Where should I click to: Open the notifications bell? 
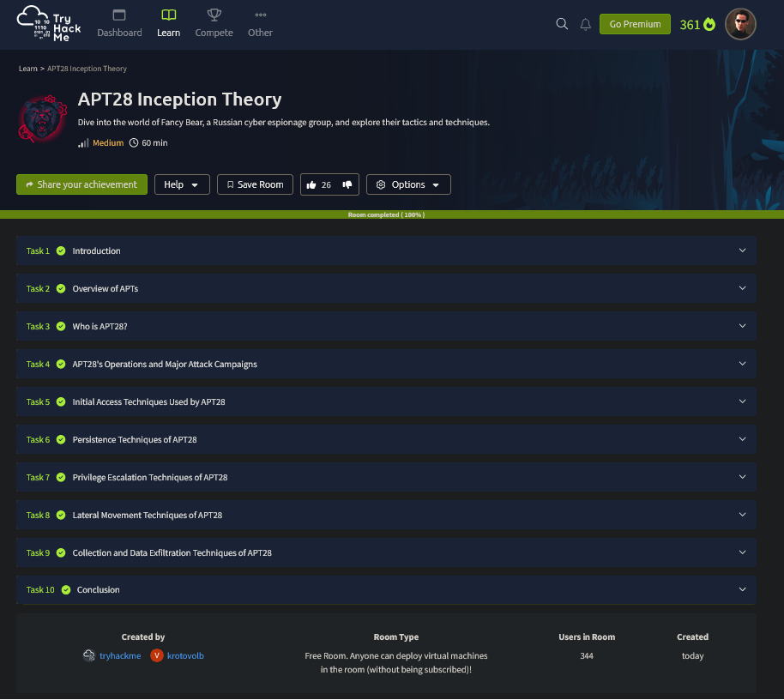pyautogui.click(x=586, y=24)
